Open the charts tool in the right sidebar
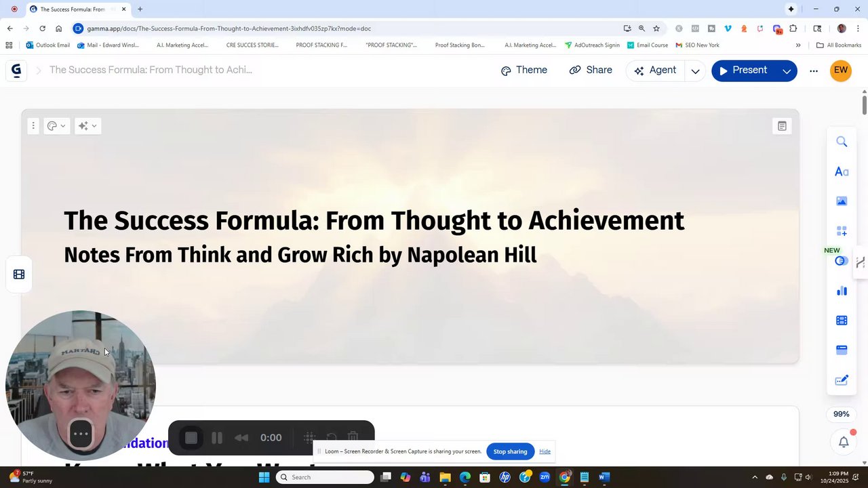Image resolution: width=868 pixels, height=488 pixels. pos(842,291)
